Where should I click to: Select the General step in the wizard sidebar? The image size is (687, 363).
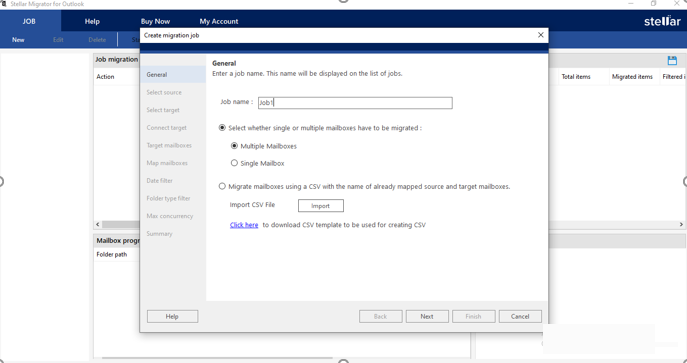pos(173,74)
